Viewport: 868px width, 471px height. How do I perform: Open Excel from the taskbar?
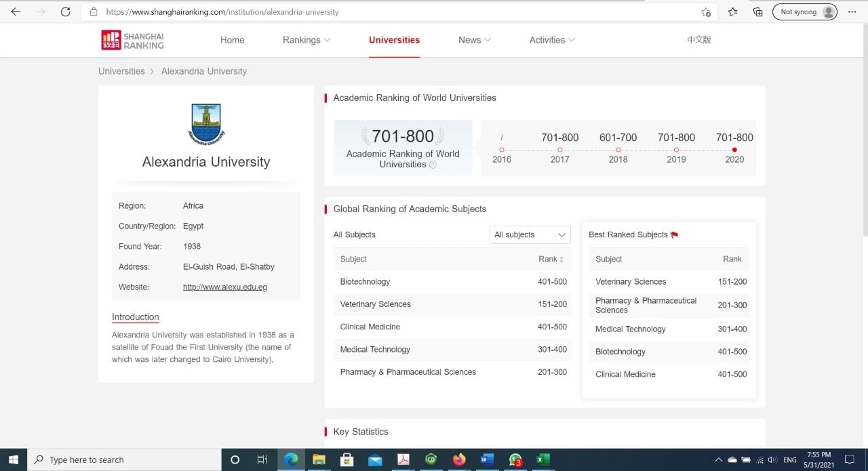[542, 459]
